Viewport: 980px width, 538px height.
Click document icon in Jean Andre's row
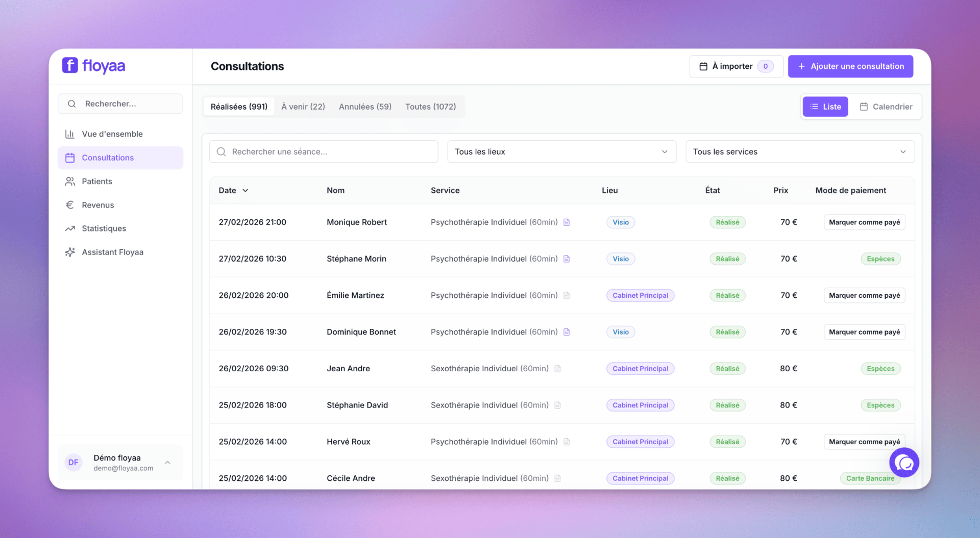point(557,369)
